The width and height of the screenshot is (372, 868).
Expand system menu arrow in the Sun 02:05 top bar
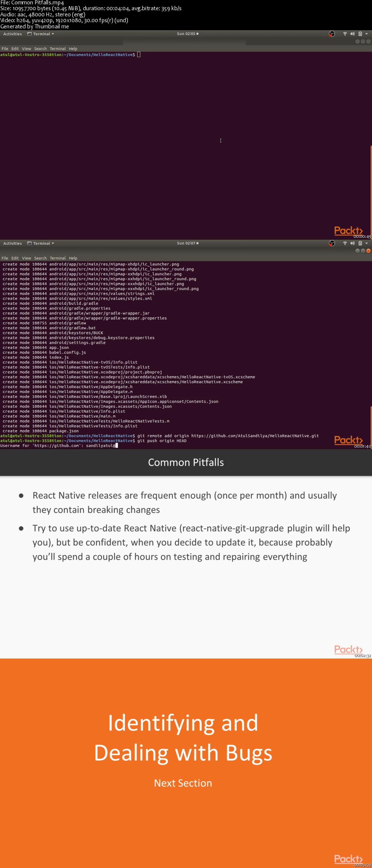367,34
